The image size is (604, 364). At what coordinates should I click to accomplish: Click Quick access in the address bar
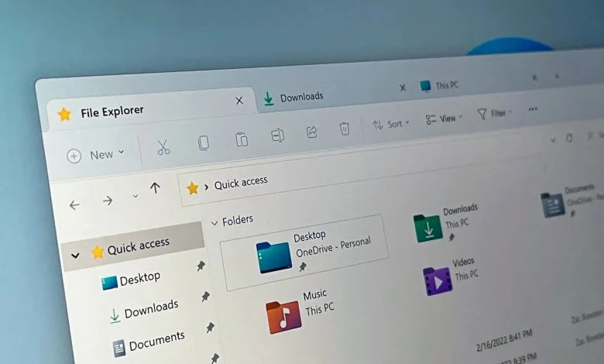[x=240, y=183]
